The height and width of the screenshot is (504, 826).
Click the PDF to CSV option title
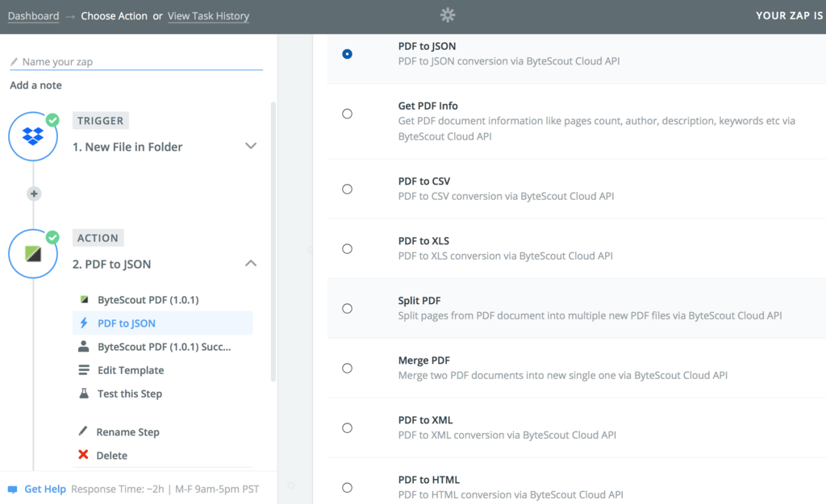424,181
